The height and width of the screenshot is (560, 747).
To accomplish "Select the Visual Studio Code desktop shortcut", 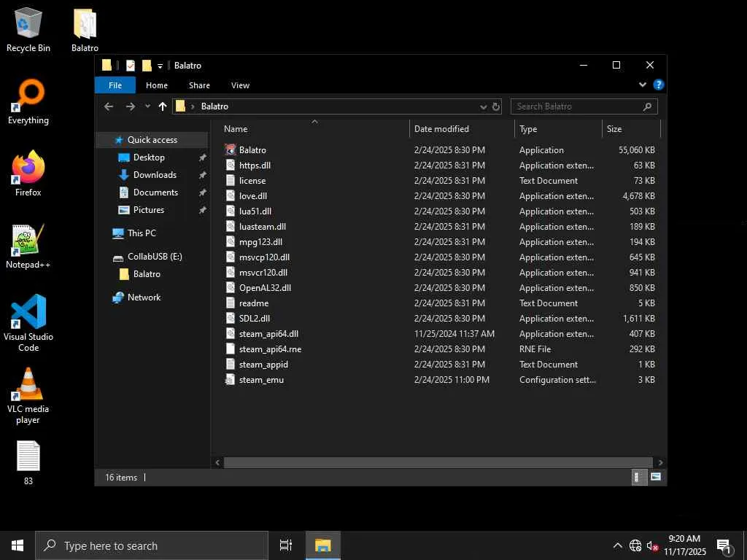I will [28, 323].
